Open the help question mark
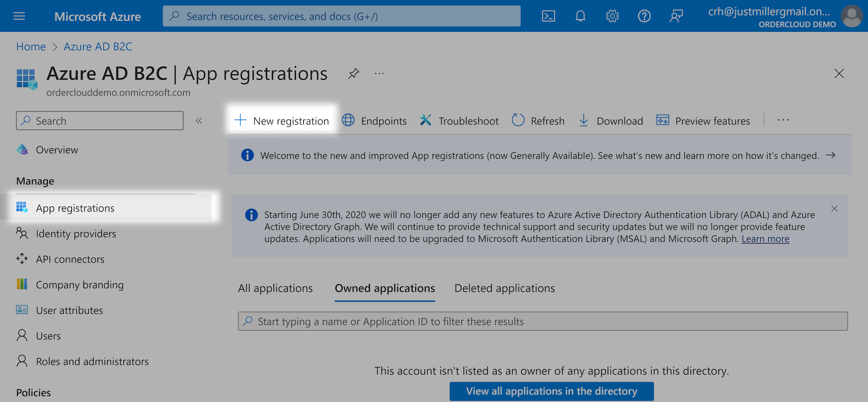Viewport: 868px width, 402px height. pos(644,16)
